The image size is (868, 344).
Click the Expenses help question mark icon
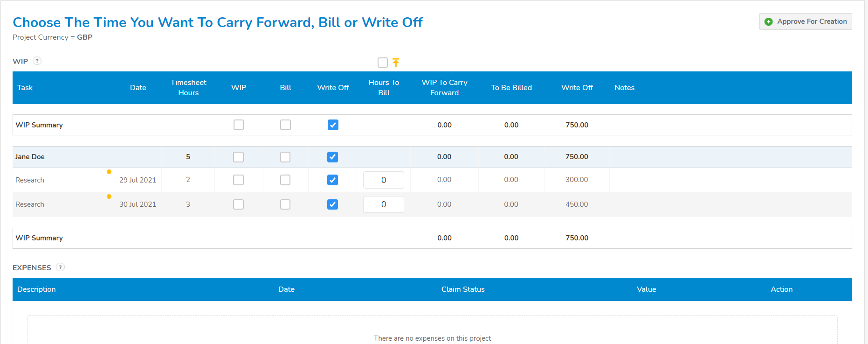(x=60, y=267)
